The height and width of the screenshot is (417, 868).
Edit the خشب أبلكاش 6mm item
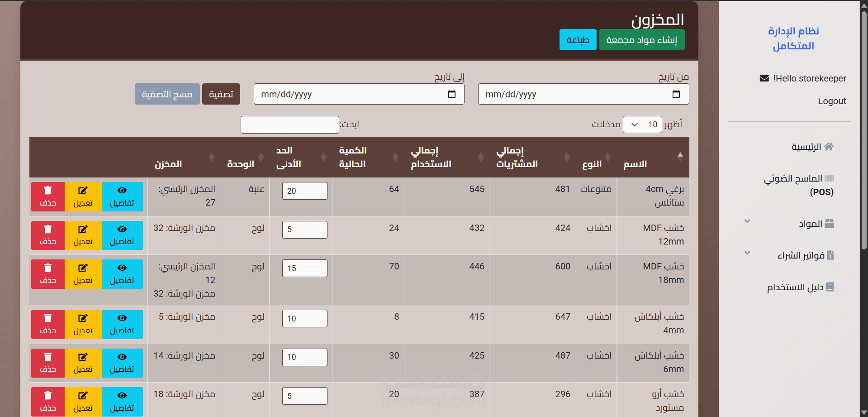pyautogui.click(x=83, y=363)
